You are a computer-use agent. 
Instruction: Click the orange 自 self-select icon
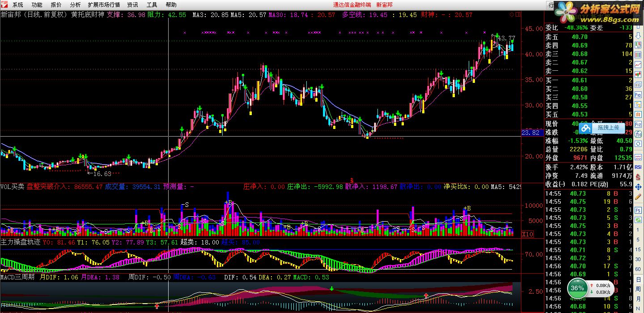[x=638, y=114]
